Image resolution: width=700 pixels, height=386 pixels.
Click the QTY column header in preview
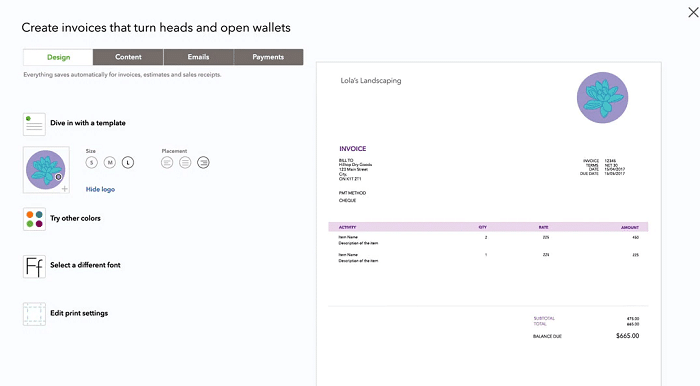483,227
